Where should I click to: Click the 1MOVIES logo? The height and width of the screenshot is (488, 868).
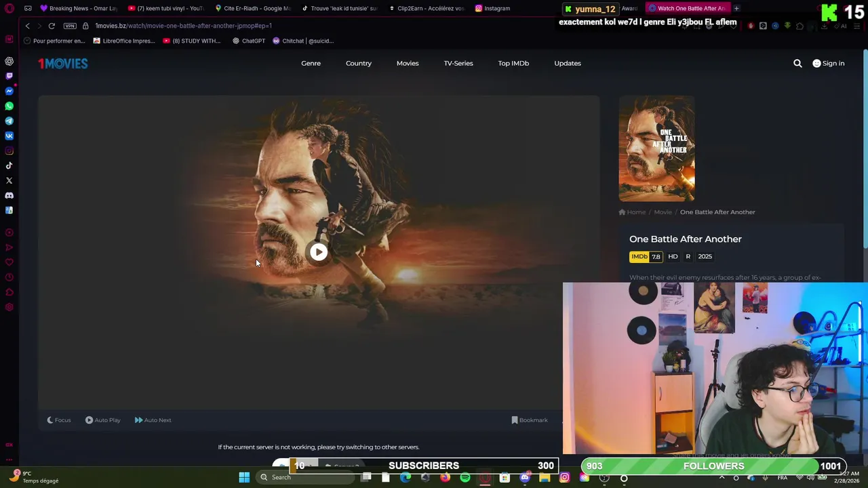click(x=62, y=63)
